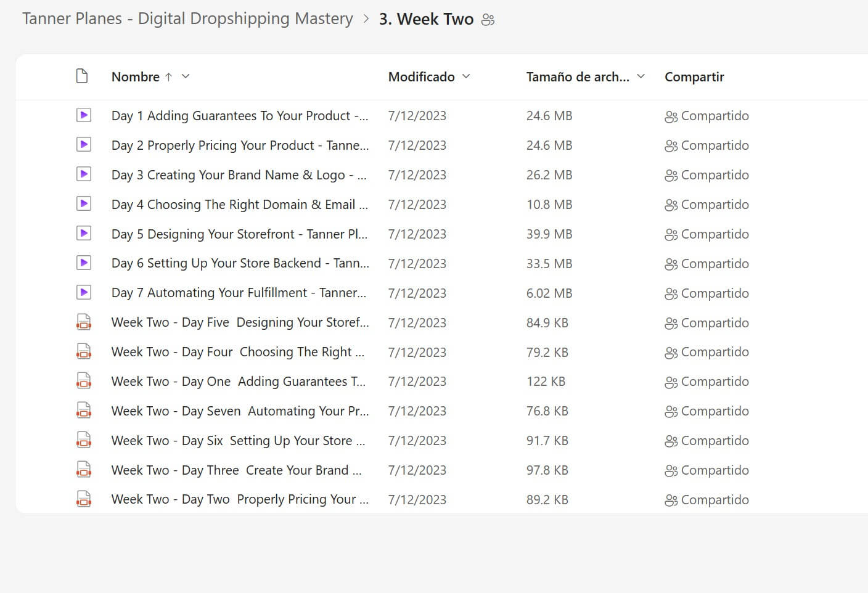Screen dimensions: 868x593
Task: Click Compartido status for Day 6 row
Action: [714, 264]
